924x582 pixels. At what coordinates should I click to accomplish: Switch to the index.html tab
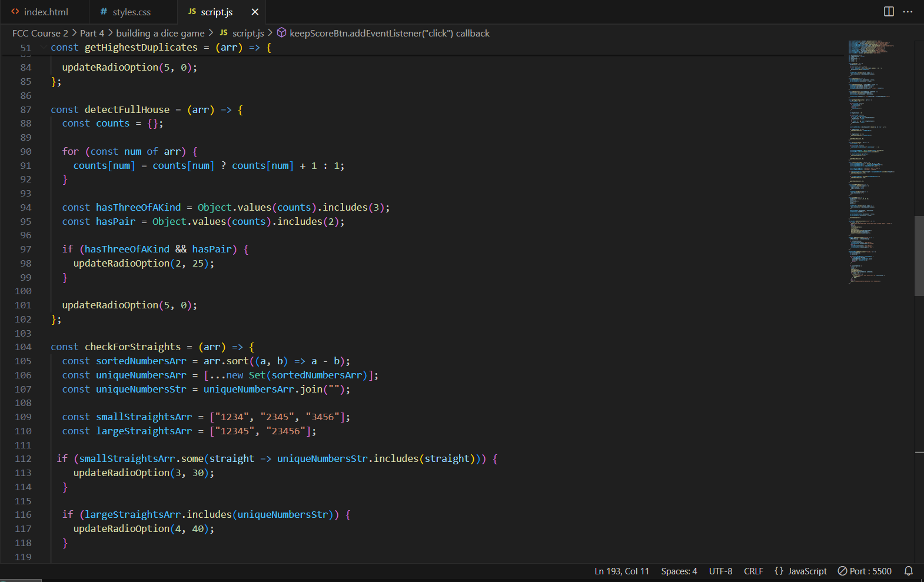pyautogui.click(x=45, y=12)
